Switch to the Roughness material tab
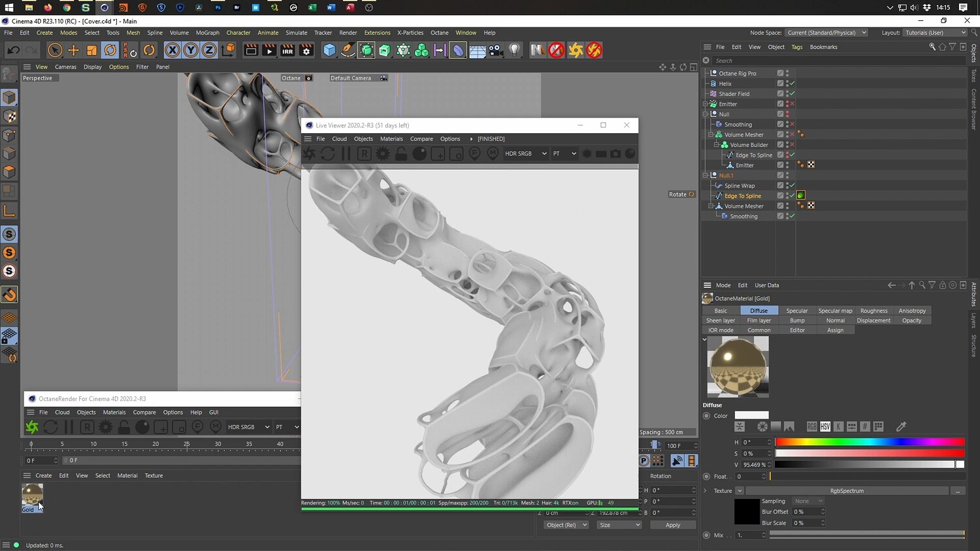 (x=874, y=311)
